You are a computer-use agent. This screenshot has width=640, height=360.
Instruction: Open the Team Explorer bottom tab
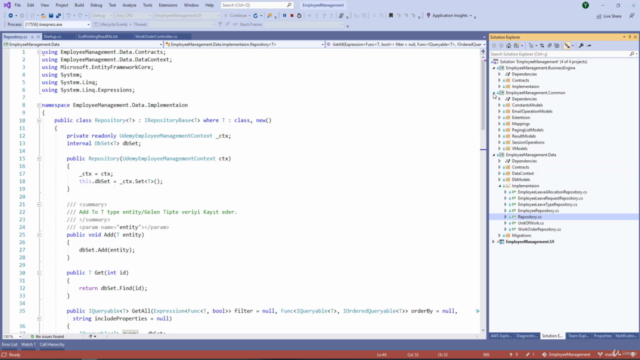578,336
